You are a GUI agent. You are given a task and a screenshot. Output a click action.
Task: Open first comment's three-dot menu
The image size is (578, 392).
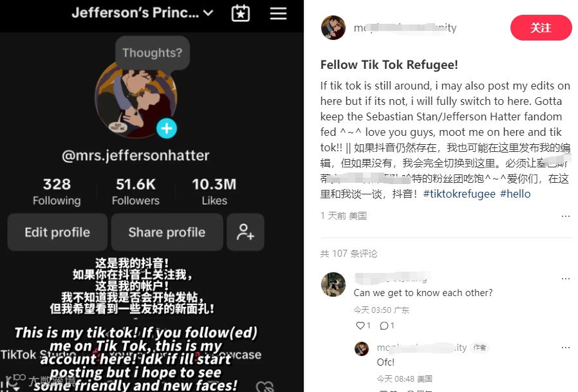[x=566, y=279]
